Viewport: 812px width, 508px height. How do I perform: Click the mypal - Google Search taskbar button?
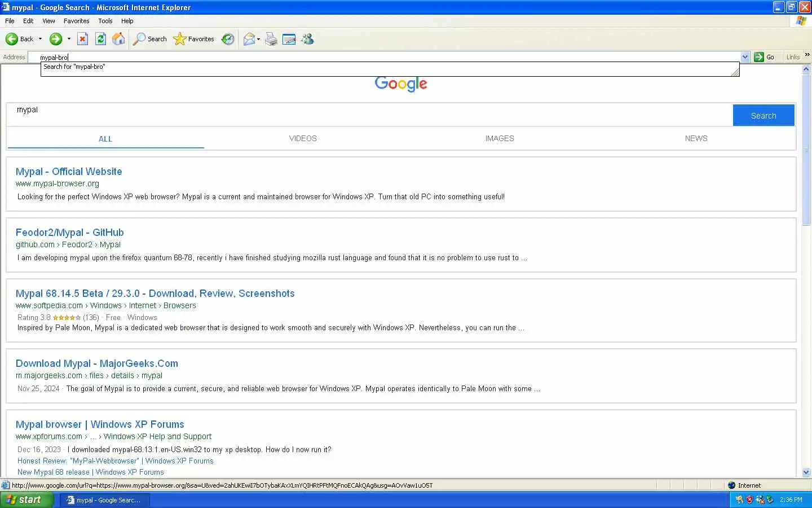(105, 500)
